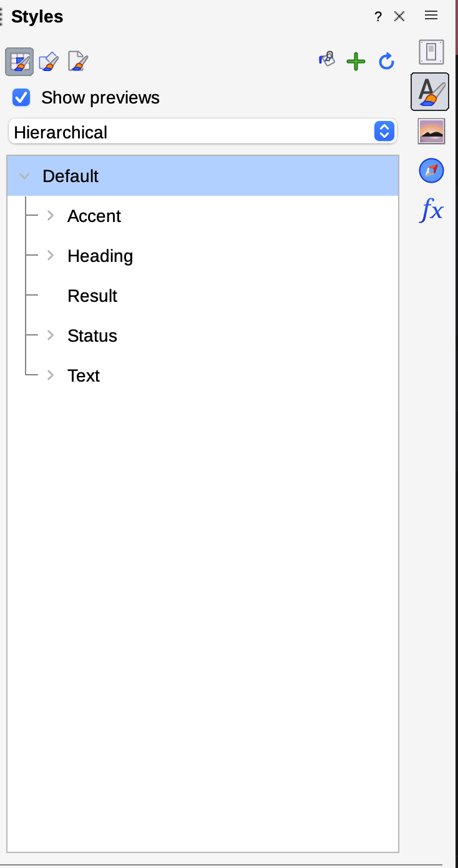This screenshot has height=868, width=458.
Task: Expand the Heading style node
Action: (x=51, y=256)
